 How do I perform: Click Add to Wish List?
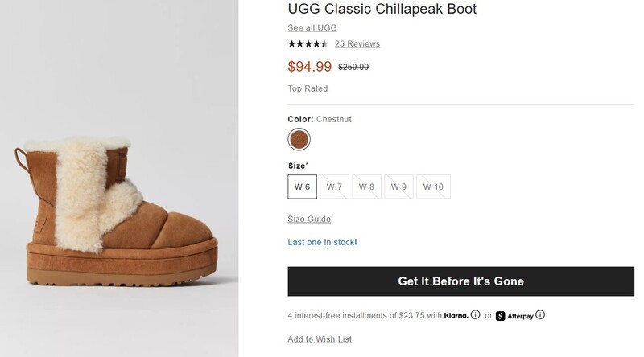320,339
